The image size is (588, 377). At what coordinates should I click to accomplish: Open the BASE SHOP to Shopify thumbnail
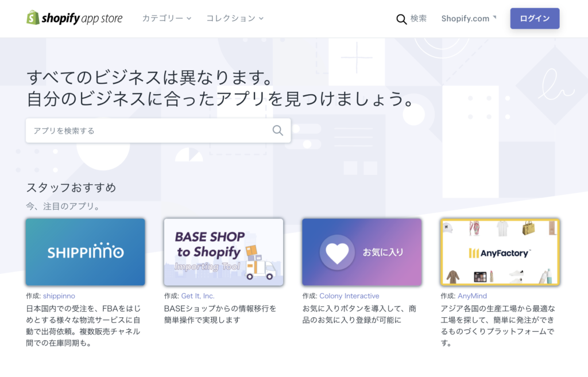(x=223, y=252)
